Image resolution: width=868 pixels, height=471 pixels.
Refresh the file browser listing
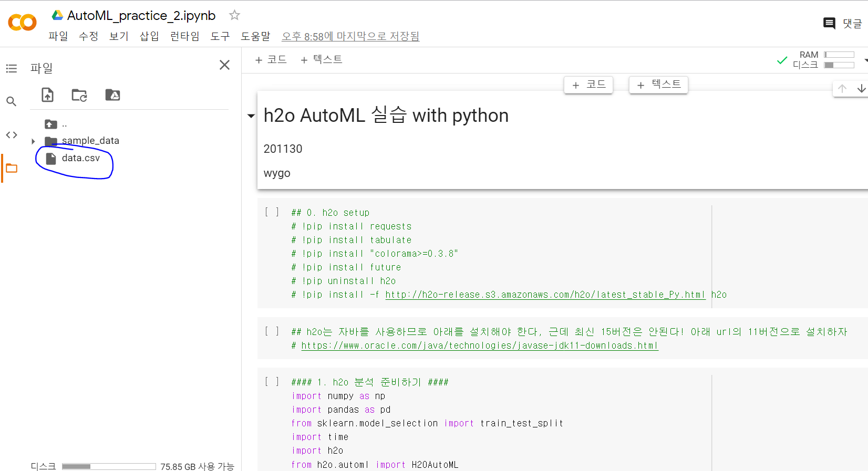point(79,95)
